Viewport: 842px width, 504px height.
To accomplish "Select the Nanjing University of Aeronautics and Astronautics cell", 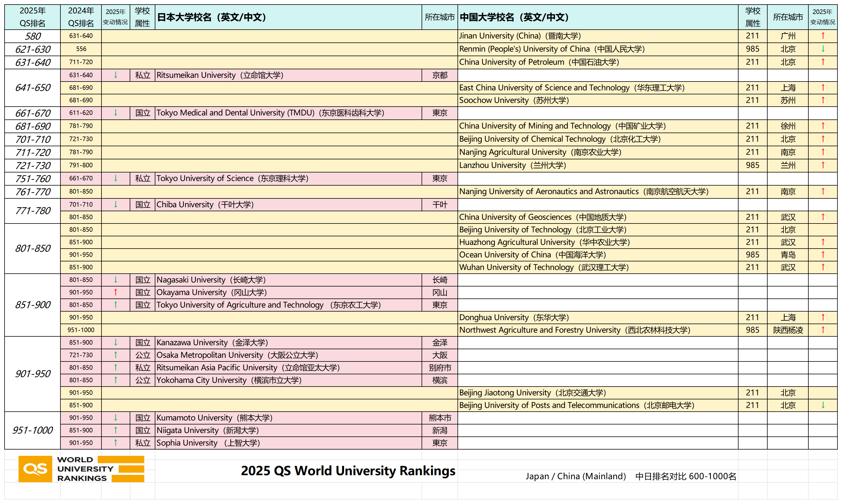I will point(597,192).
